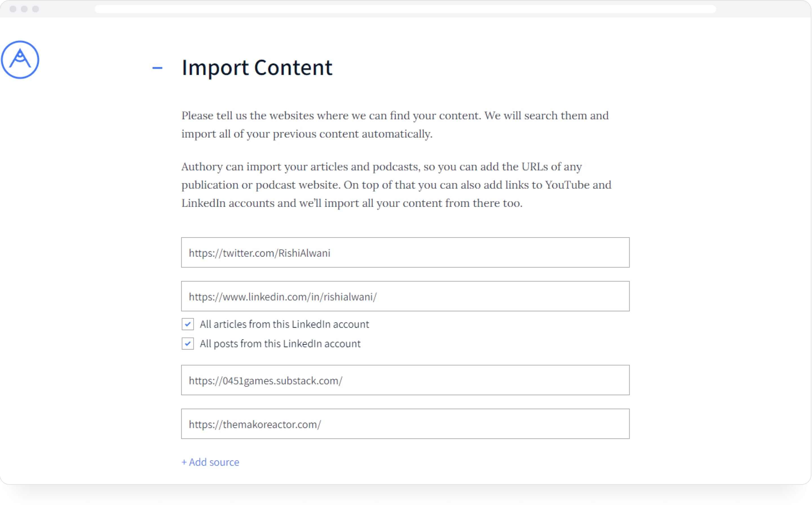Focus the LinkedIn profile URL field
The height and width of the screenshot is (513, 812).
pos(405,296)
